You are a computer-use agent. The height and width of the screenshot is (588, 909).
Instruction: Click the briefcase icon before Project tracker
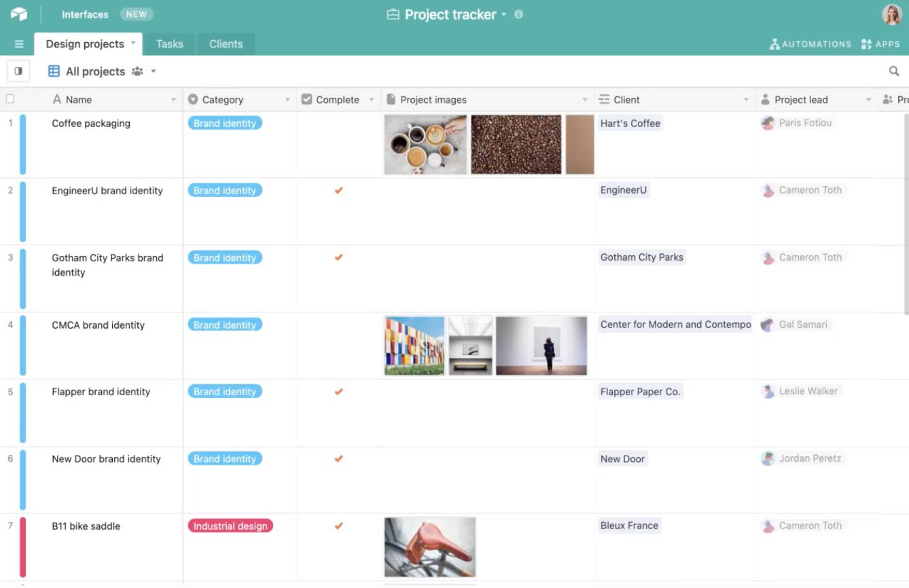(393, 14)
